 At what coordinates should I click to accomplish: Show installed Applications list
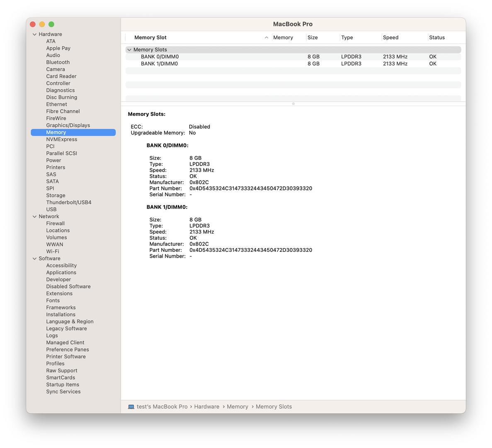(61, 273)
